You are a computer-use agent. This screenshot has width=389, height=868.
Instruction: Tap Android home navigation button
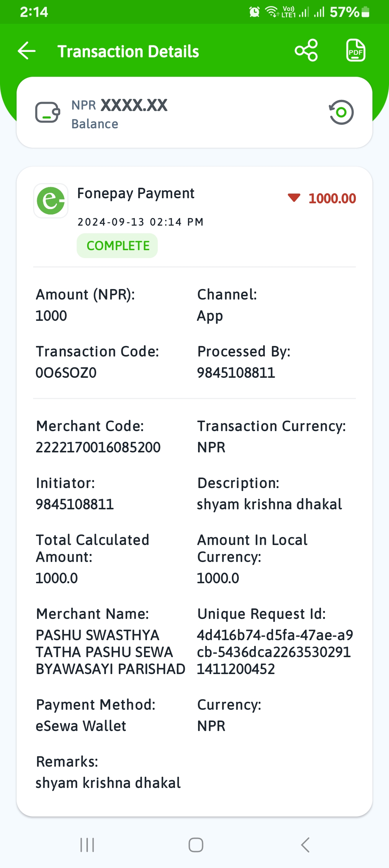click(x=196, y=845)
